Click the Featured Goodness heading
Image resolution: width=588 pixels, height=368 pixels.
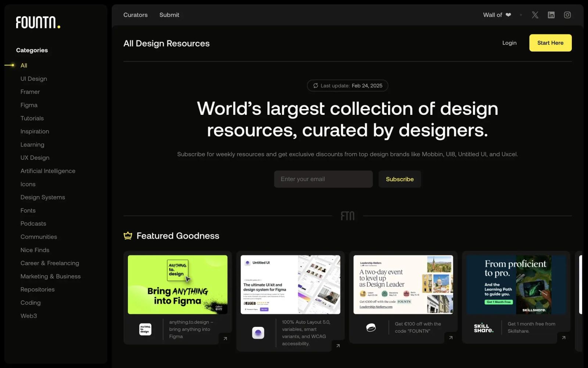(178, 236)
